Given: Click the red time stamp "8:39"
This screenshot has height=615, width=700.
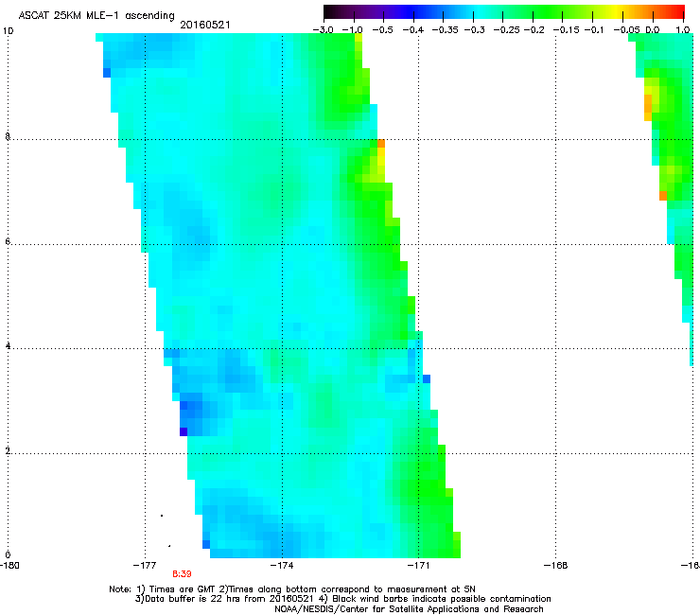Looking at the screenshot, I should point(182,574).
